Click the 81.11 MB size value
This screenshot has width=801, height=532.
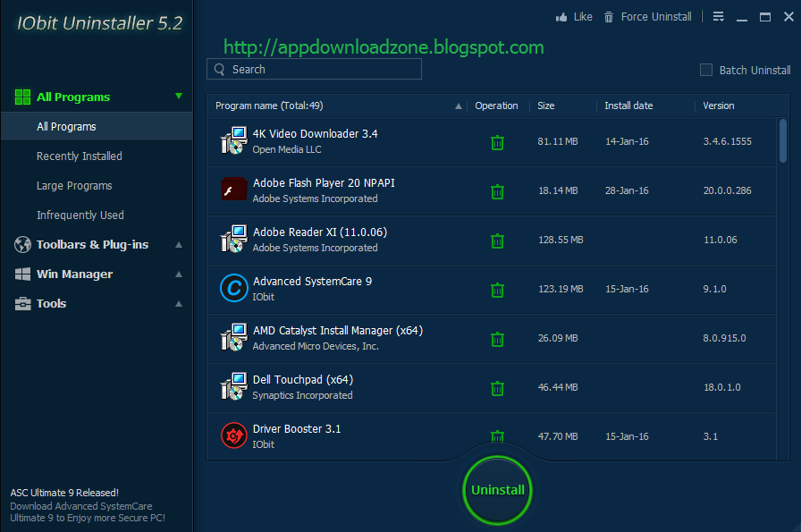(557, 141)
